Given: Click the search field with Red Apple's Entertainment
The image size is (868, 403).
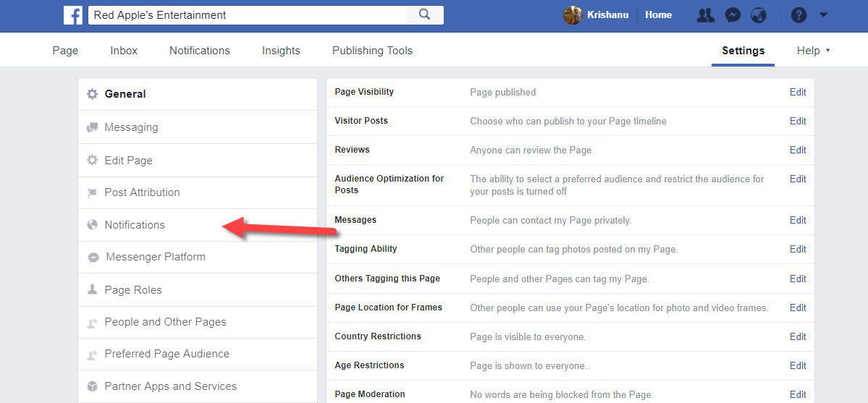Looking at the screenshot, I should [x=248, y=15].
